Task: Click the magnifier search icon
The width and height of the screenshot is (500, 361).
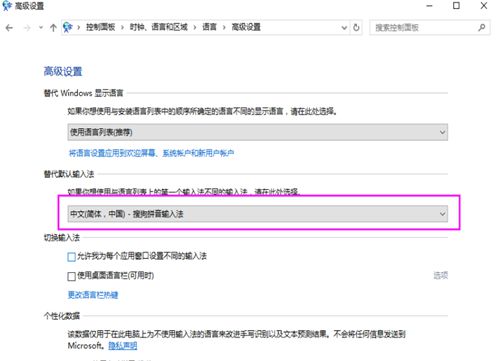Action: [x=482, y=28]
